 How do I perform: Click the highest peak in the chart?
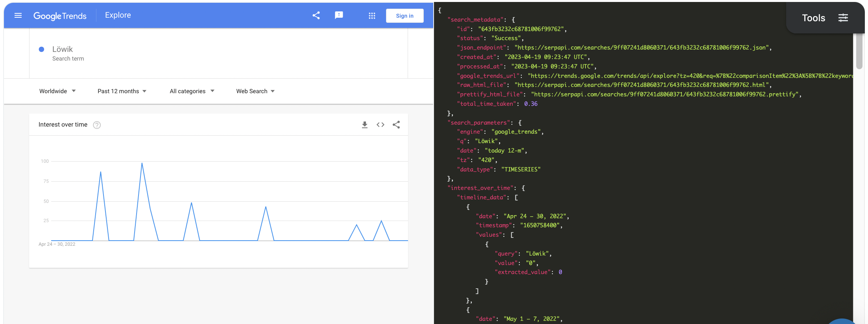tap(142, 163)
